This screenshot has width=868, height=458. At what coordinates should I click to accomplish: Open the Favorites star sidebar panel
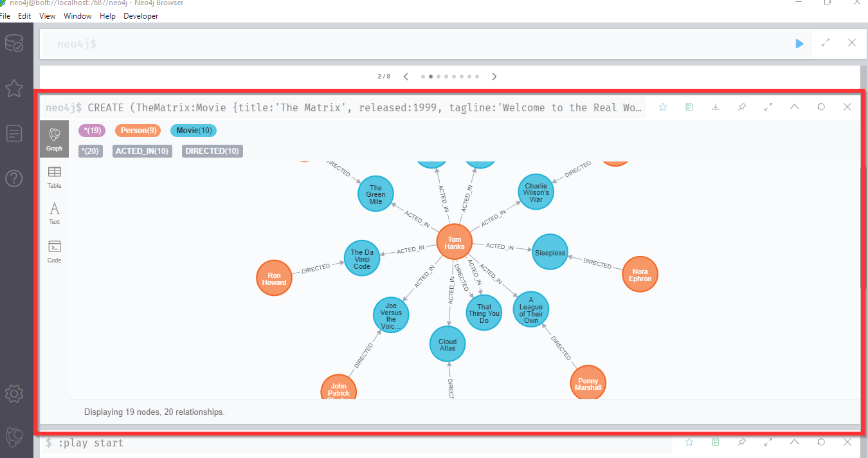pyautogui.click(x=14, y=88)
